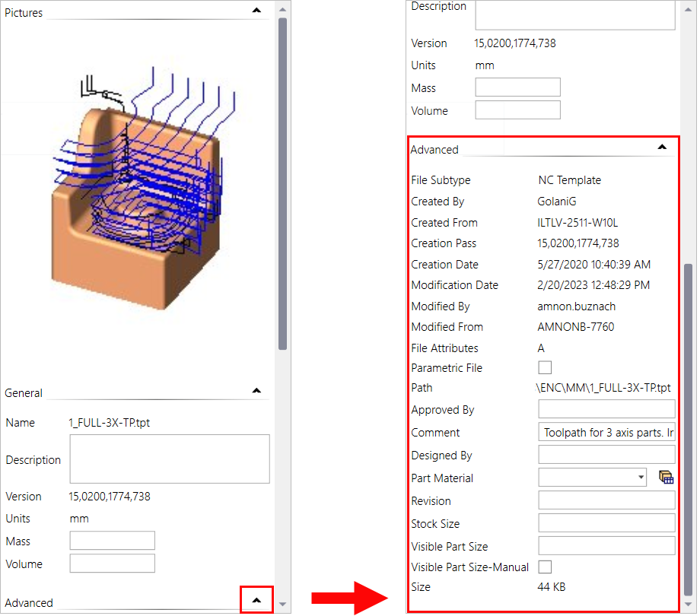Click the right panel scrollbar up arrow

pos(688,9)
